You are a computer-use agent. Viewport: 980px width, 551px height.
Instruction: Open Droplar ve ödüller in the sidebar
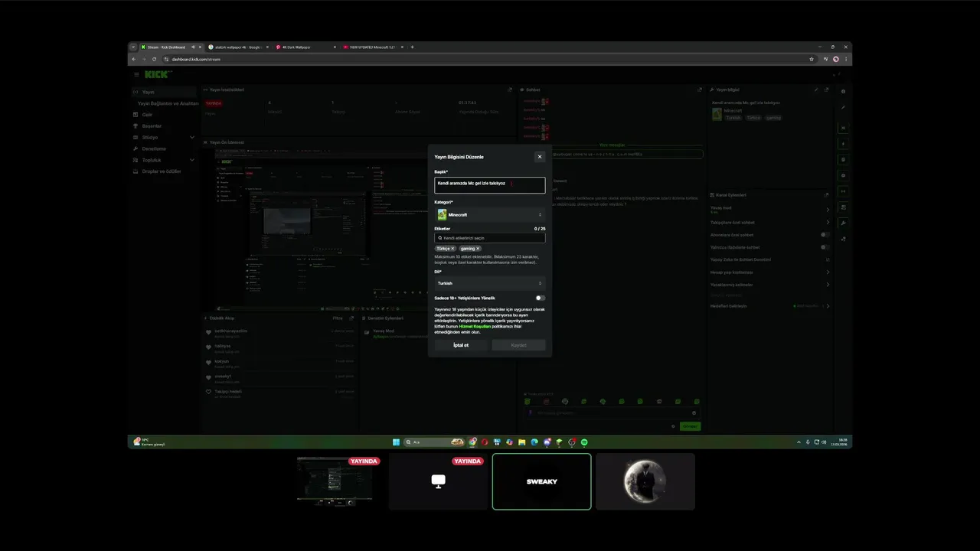(162, 171)
